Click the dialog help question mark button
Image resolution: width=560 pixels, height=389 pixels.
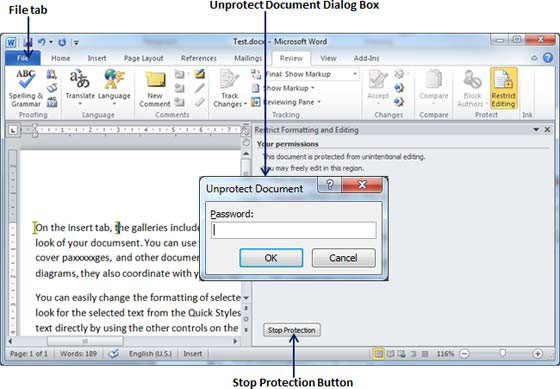click(x=330, y=185)
